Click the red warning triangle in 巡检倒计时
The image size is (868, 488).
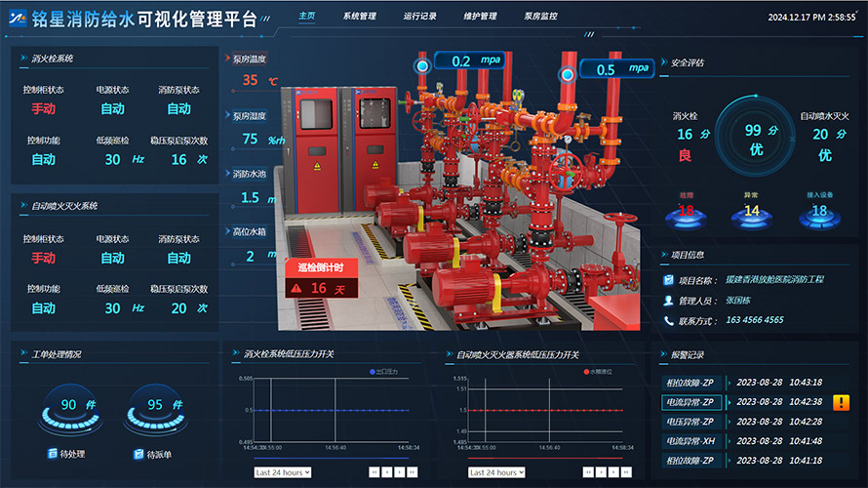click(x=295, y=288)
